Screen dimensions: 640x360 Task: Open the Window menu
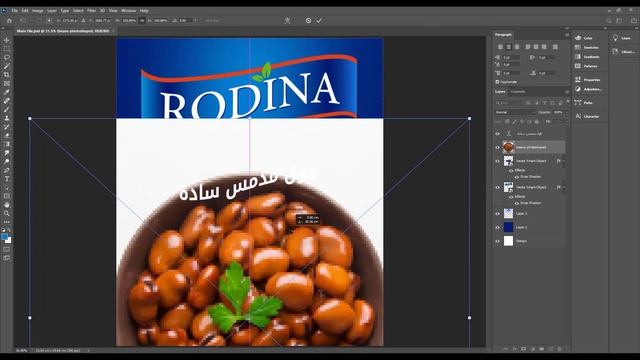point(128,11)
